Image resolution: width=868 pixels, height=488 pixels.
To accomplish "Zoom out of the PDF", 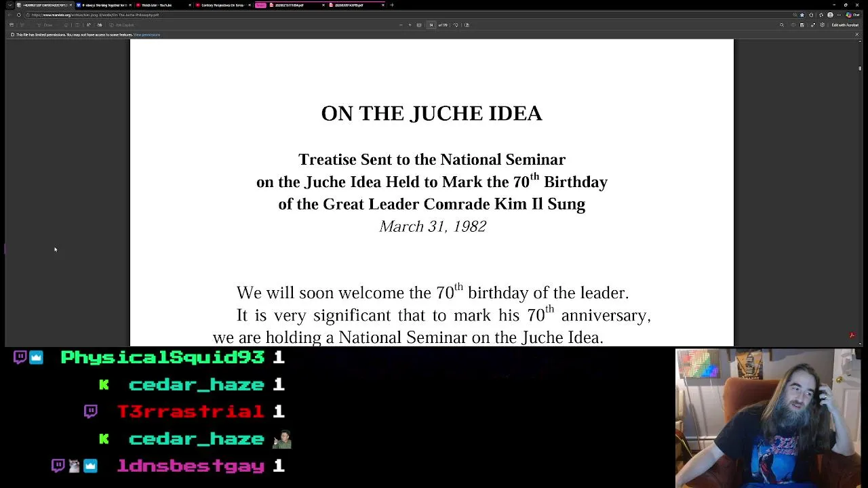I will tap(401, 25).
